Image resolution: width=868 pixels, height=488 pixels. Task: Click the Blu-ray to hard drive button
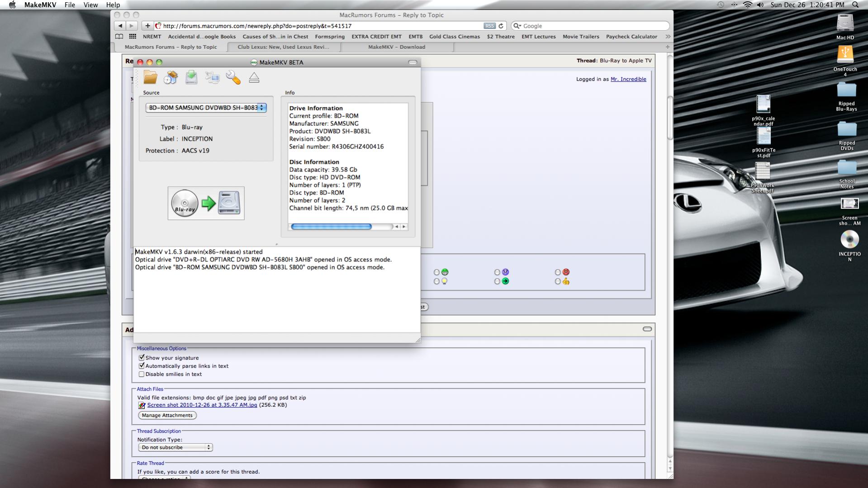pos(206,203)
